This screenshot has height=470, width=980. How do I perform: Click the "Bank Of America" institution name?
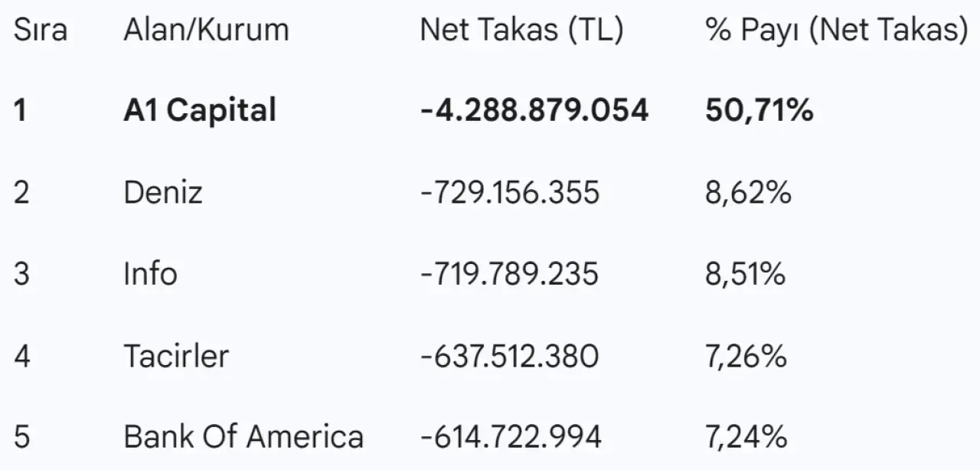[x=243, y=437]
